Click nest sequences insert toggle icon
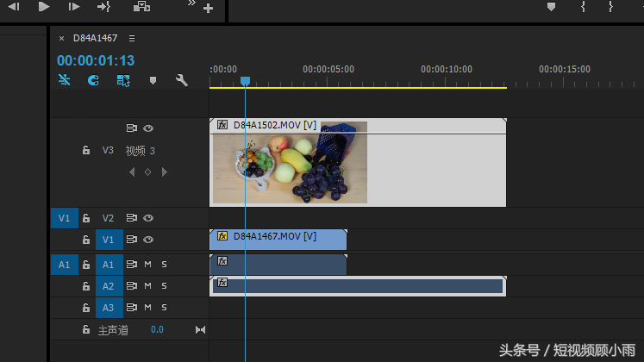 click(x=65, y=80)
